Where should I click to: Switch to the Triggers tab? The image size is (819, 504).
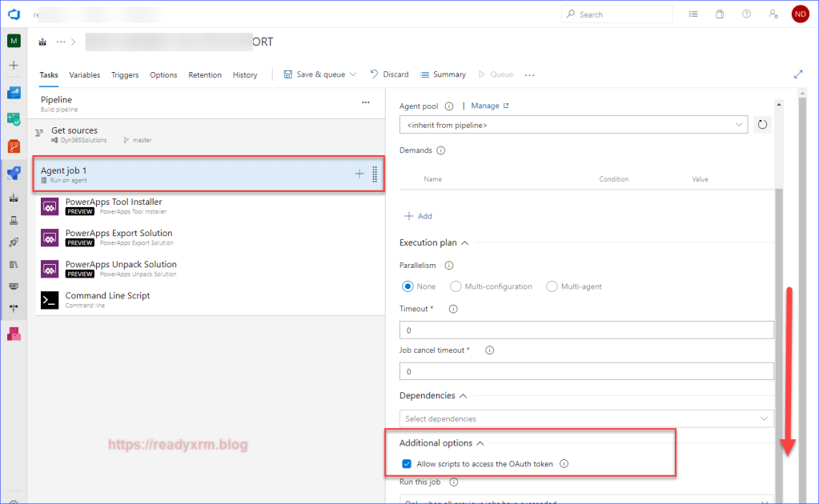[125, 74]
